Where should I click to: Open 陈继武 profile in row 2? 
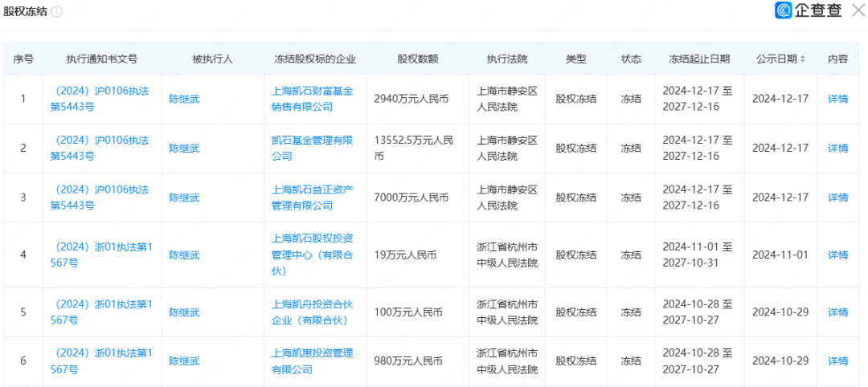(x=184, y=149)
